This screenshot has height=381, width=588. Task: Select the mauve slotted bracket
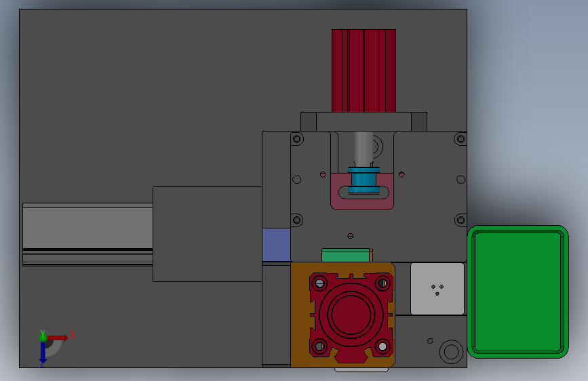362,203
